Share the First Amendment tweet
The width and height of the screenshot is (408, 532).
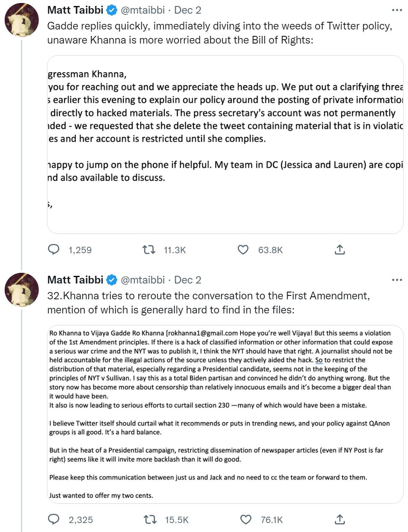(340, 519)
